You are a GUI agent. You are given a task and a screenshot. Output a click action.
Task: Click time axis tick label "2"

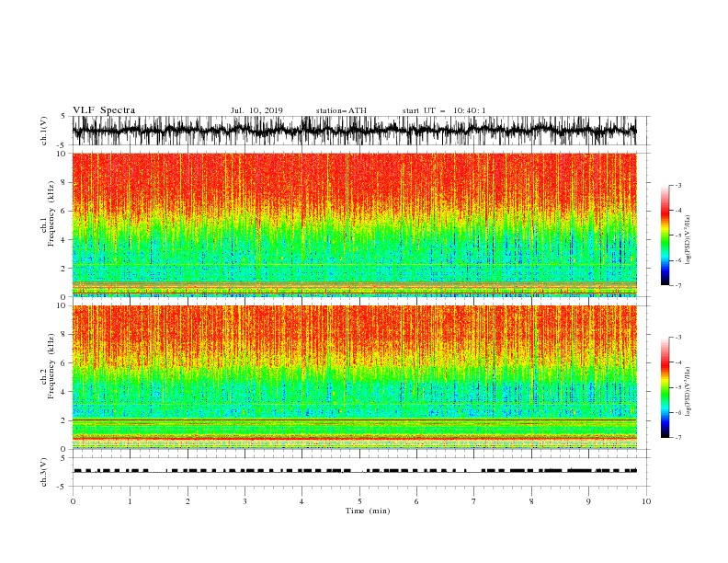tap(188, 501)
